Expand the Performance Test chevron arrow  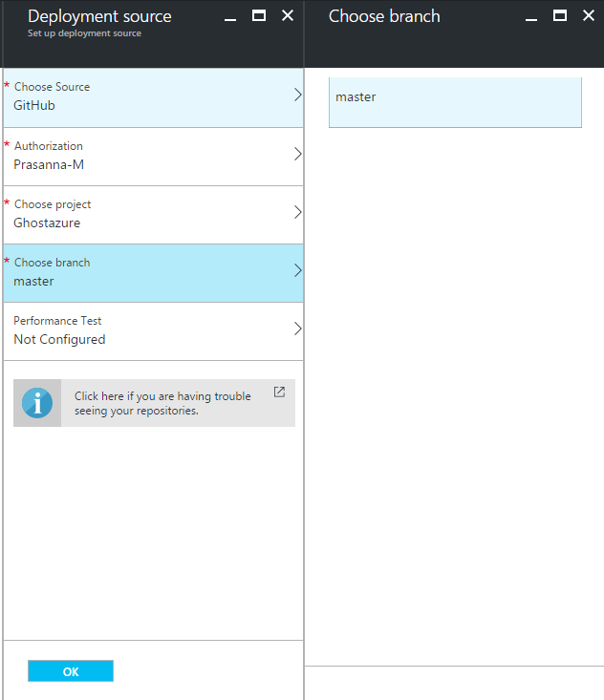click(297, 329)
